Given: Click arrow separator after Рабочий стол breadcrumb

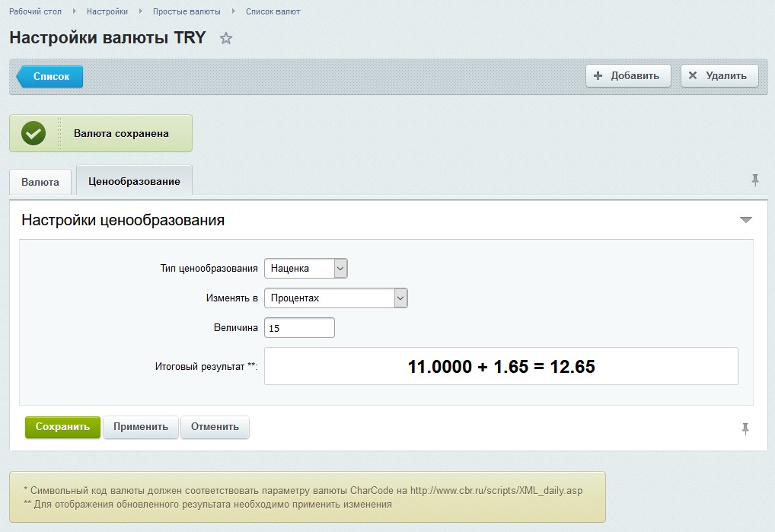Looking at the screenshot, I should click(x=74, y=11).
